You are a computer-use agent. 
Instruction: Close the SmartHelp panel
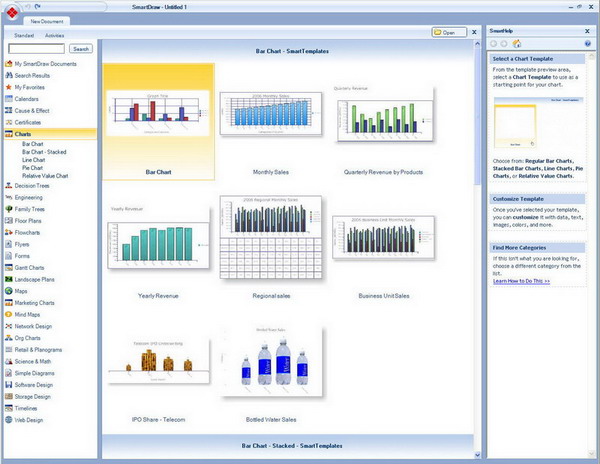(x=587, y=31)
